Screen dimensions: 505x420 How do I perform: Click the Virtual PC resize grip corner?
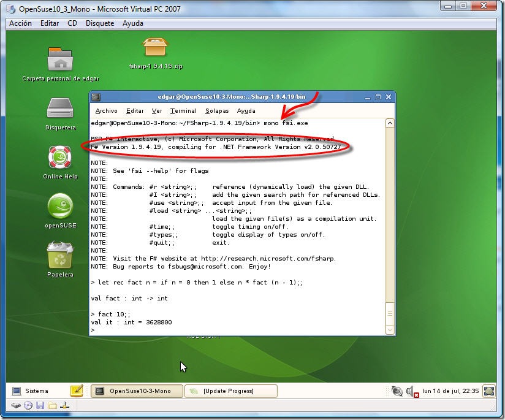tap(493, 408)
